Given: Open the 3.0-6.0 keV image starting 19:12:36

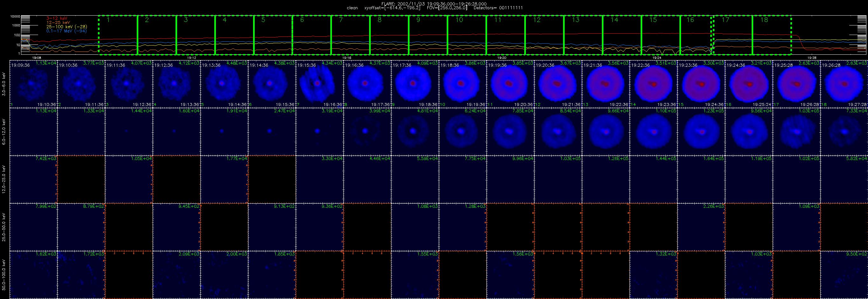Looking at the screenshot, I should (x=176, y=84).
